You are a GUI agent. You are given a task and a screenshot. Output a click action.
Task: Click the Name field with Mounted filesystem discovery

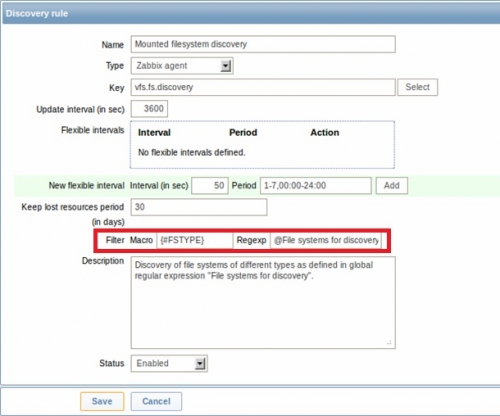coord(263,44)
